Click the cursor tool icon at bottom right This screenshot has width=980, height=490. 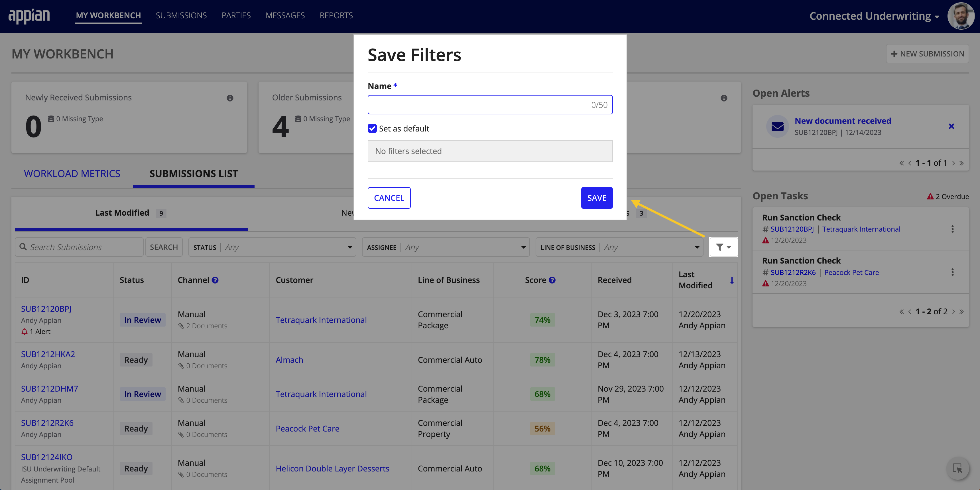957,468
